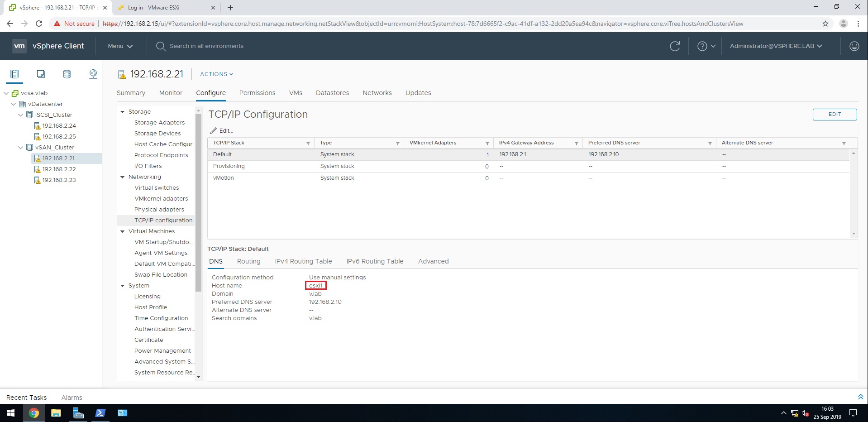Viewport: 868px width, 422px height.
Task: Refresh the vSphere Client interface
Action: pyautogui.click(x=675, y=46)
